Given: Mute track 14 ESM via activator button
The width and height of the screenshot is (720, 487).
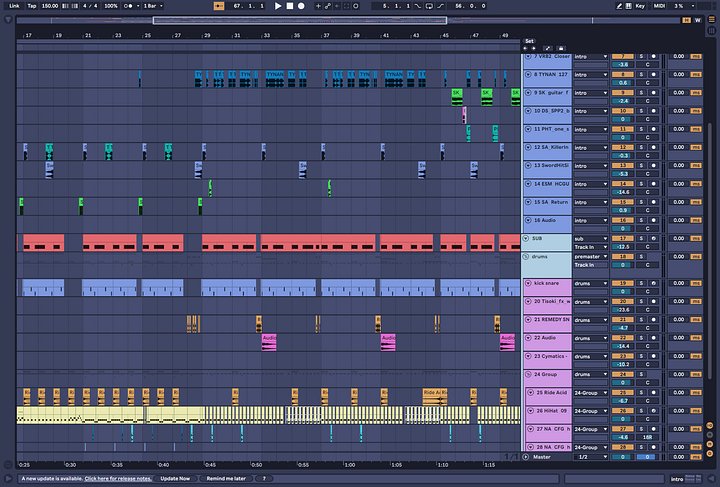Looking at the screenshot, I should [621, 184].
